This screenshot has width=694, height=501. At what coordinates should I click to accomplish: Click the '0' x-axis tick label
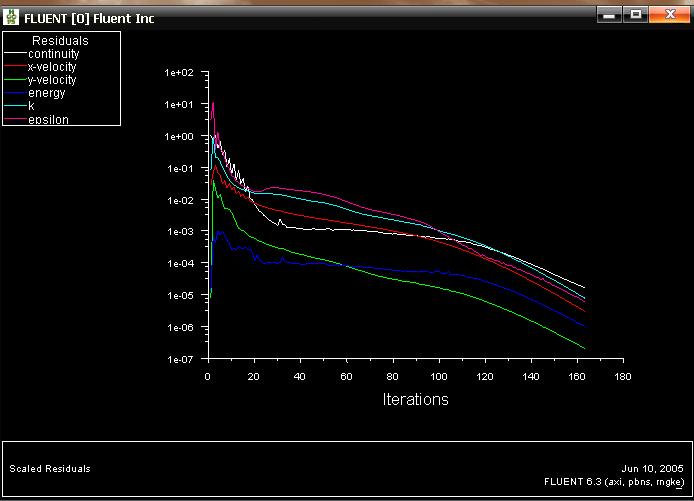point(208,377)
